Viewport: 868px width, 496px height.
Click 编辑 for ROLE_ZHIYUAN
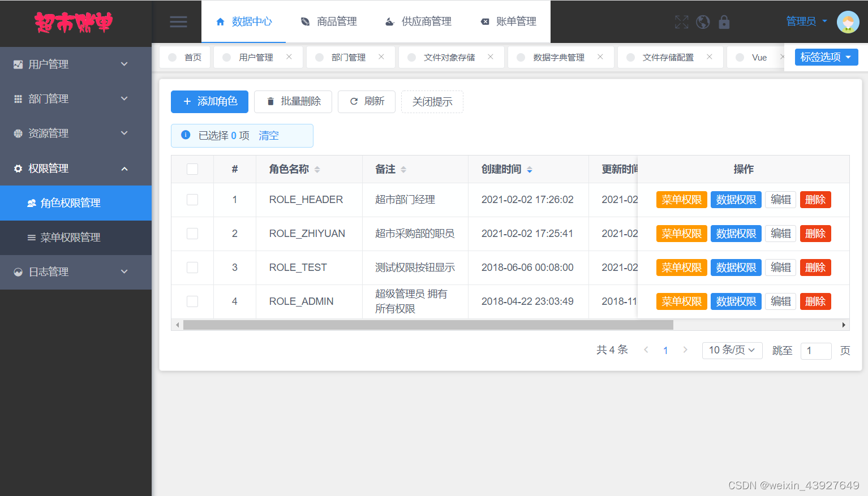[x=781, y=234]
